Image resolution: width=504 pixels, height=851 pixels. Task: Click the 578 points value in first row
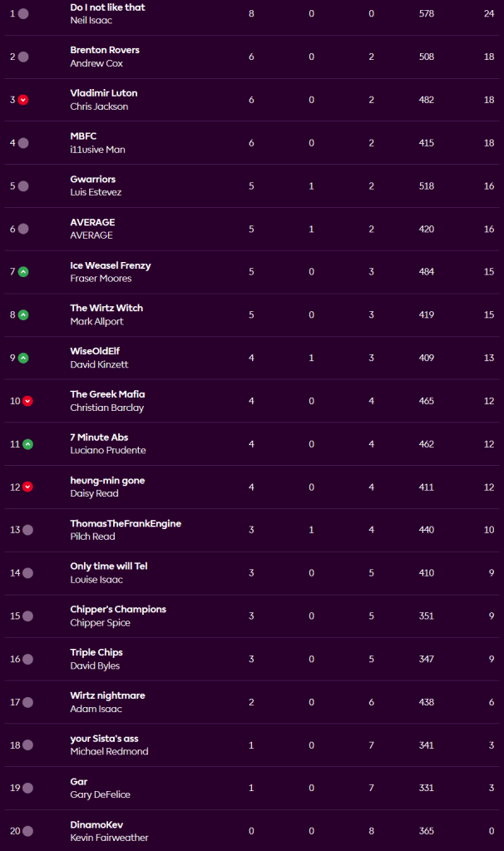427,14
